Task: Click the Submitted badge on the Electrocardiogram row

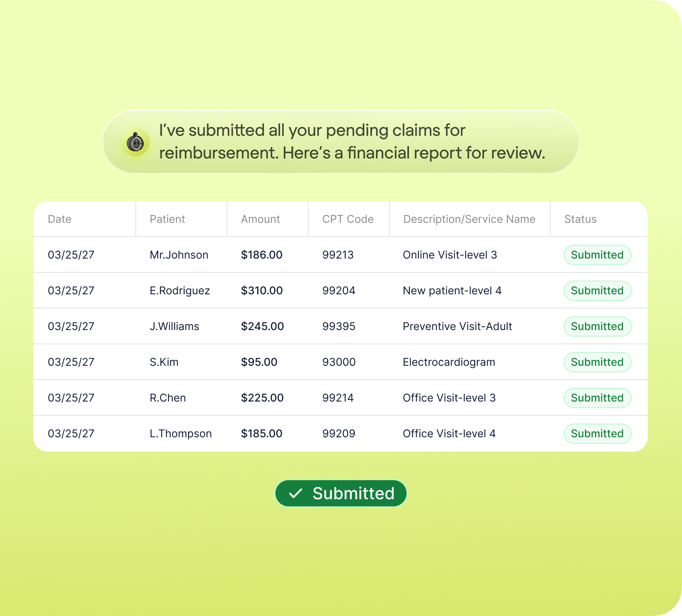Action: click(x=597, y=362)
